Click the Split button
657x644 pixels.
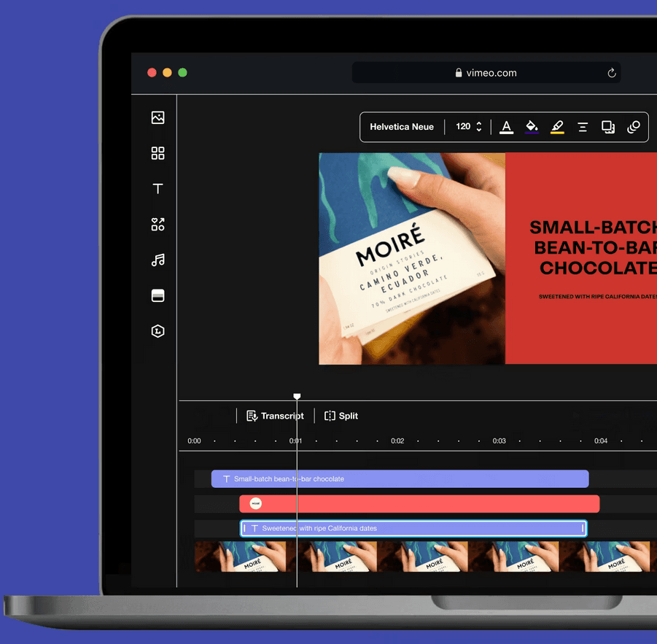tap(341, 416)
